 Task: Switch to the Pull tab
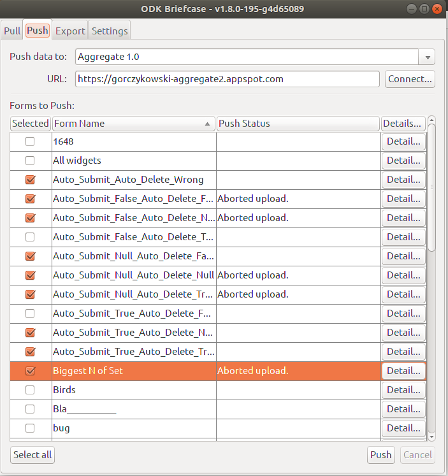12,31
